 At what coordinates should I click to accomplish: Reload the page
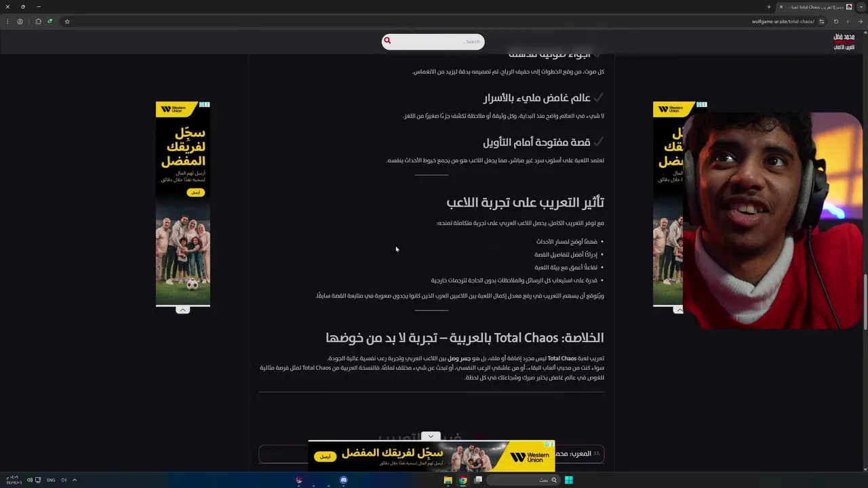[x=836, y=21]
